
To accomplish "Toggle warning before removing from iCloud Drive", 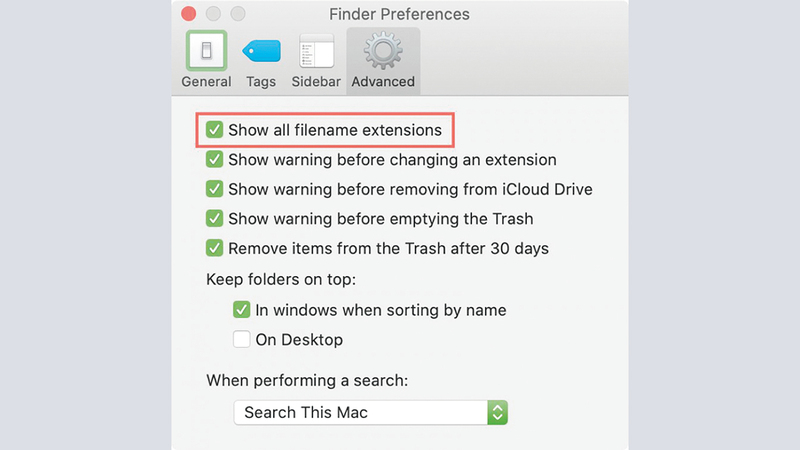I will (214, 189).
